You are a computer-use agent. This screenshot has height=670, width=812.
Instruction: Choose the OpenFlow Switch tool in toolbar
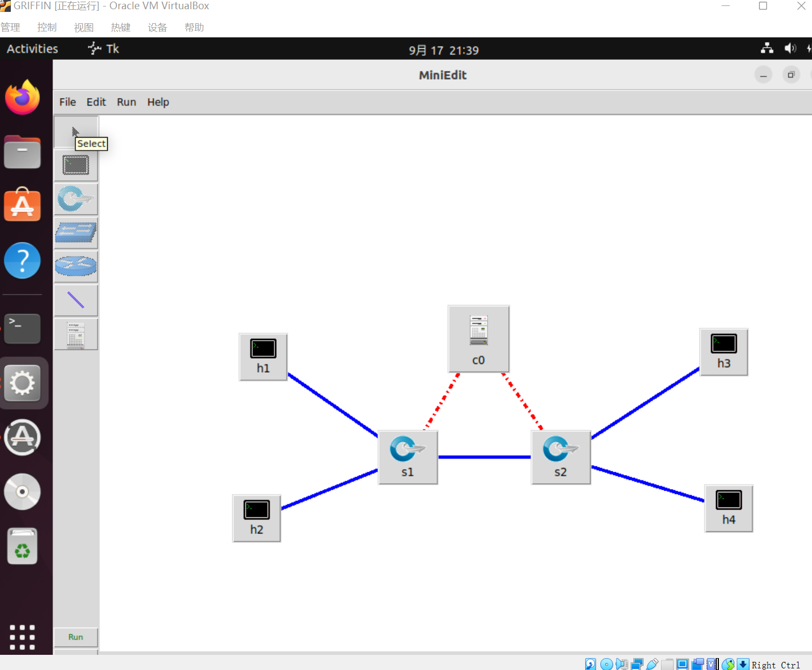(x=76, y=199)
